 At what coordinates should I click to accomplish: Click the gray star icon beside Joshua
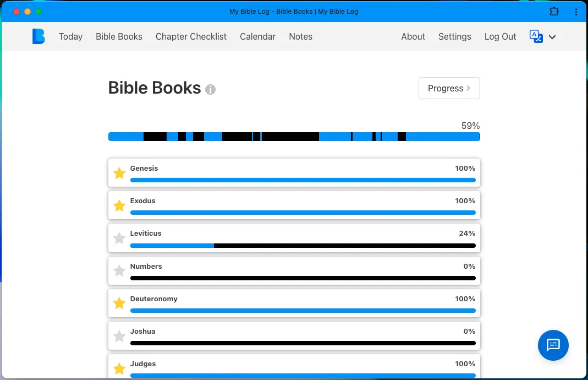click(x=119, y=336)
